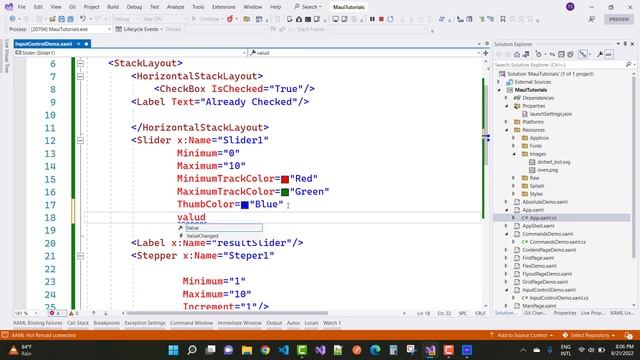Image resolution: width=640 pixels, height=360 pixels.
Task: Click the bookmark toolbar icon
Action: 503,19
